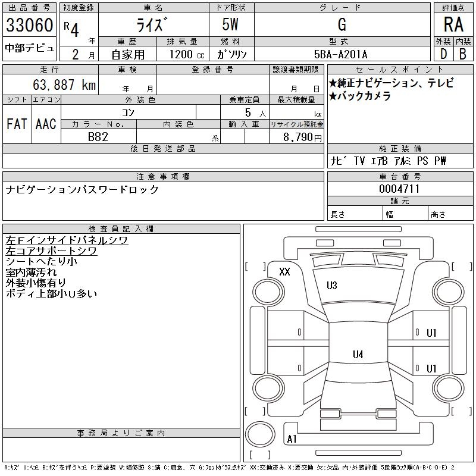This screenshot has width=476, height=476.
Task: Select the 評価点 header label
Action: tap(453, 8)
